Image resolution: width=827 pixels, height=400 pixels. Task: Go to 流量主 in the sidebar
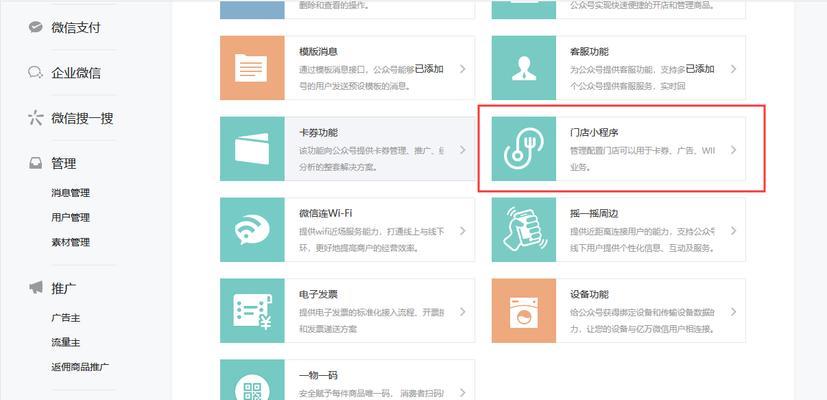click(x=65, y=342)
